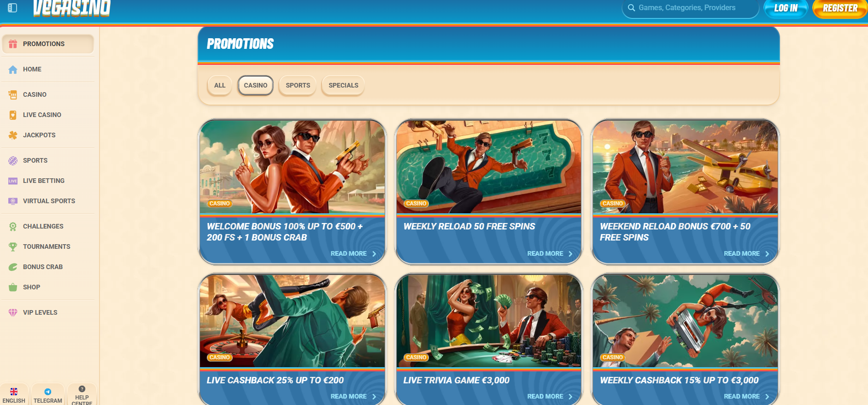The image size is (868, 405).
Task: Open Jackpots section
Action: [48, 135]
